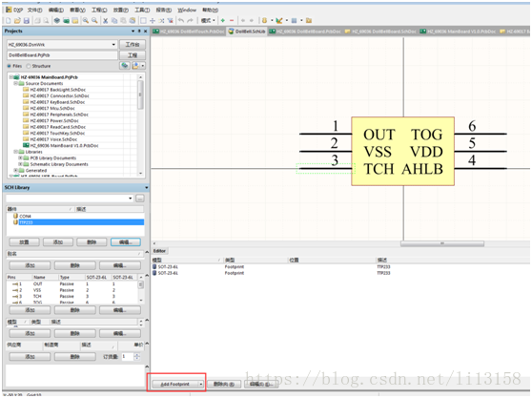This screenshot has width=532, height=398.
Task: Select HZ-69017 TouchKey.SchDoc in project tree
Action: tap(57, 133)
